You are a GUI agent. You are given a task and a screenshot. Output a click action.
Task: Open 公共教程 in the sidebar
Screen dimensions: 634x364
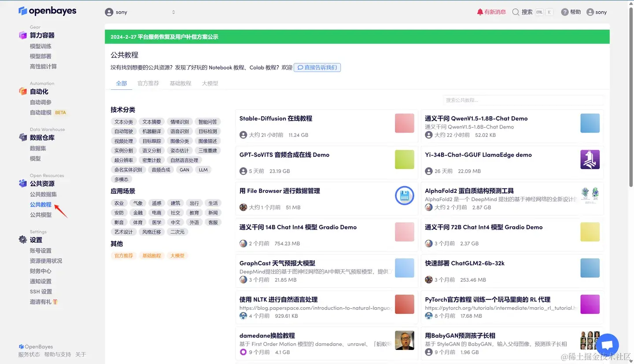pos(41,205)
